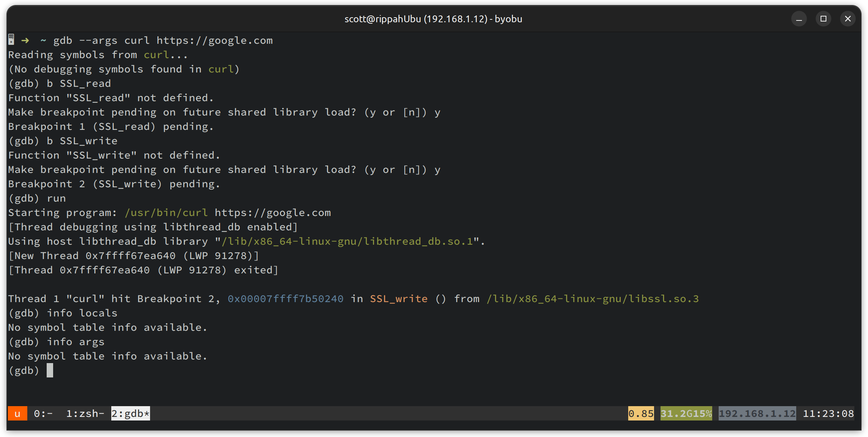
Task: Click the Ubuntu logo in byobu status bar
Action: [x=17, y=414]
